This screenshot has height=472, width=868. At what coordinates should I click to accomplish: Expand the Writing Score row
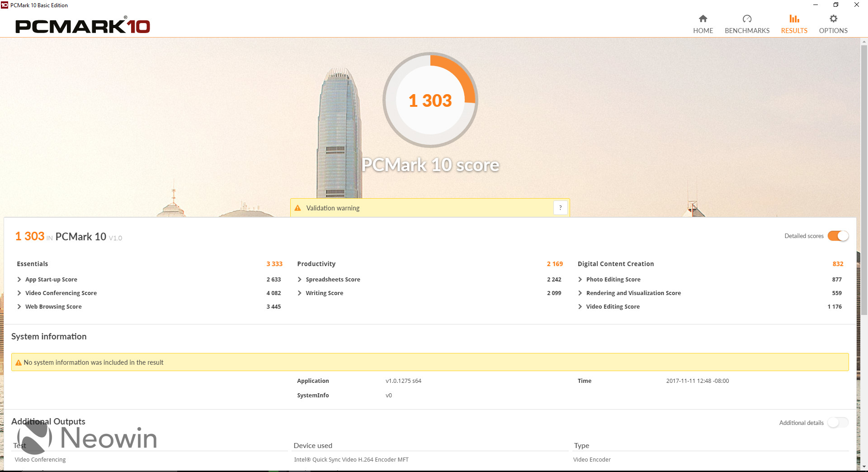(x=299, y=293)
